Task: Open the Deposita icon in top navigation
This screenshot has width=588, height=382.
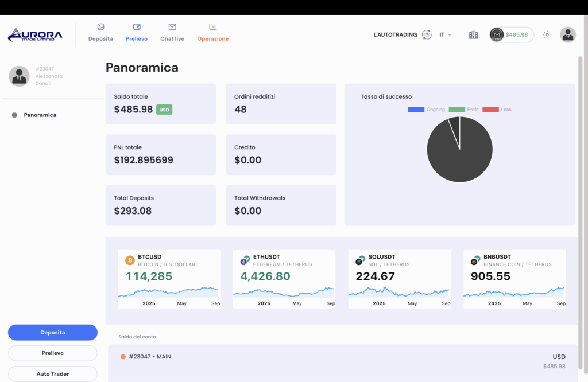Action: click(x=100, y=27)
